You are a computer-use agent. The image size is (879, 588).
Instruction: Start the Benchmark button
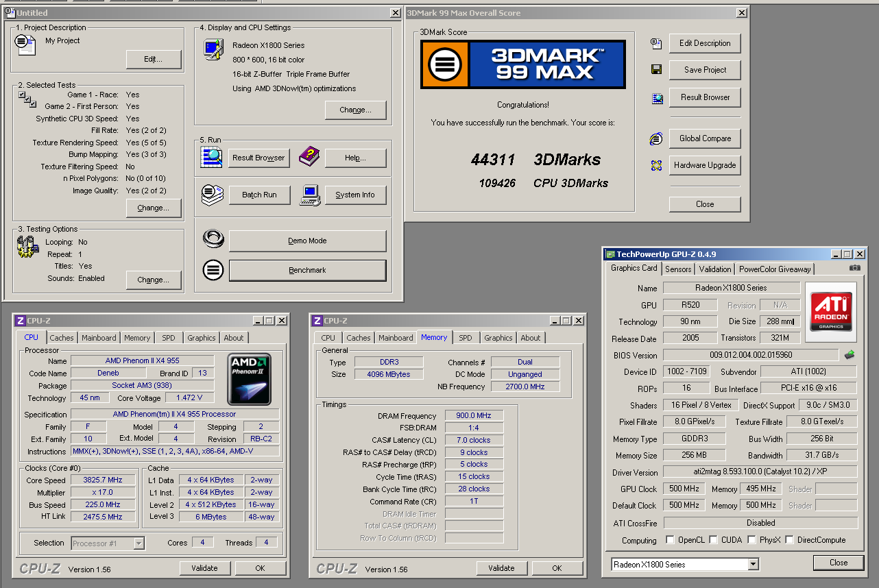pos(307,270)
